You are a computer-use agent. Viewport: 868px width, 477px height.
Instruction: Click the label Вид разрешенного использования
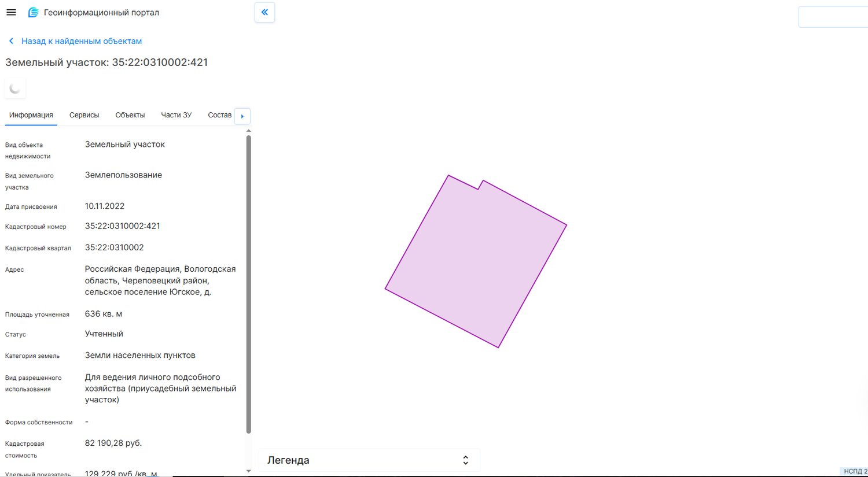click(33, 383)
